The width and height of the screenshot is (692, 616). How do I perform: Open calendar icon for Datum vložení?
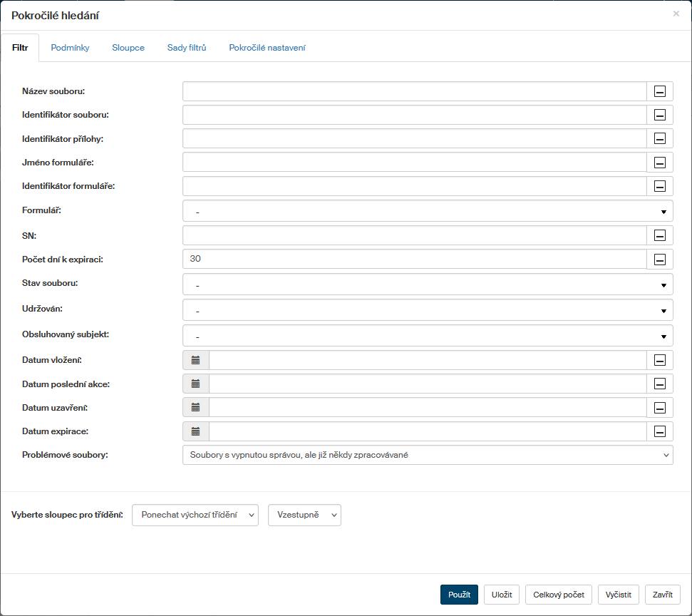coord(196,360)
